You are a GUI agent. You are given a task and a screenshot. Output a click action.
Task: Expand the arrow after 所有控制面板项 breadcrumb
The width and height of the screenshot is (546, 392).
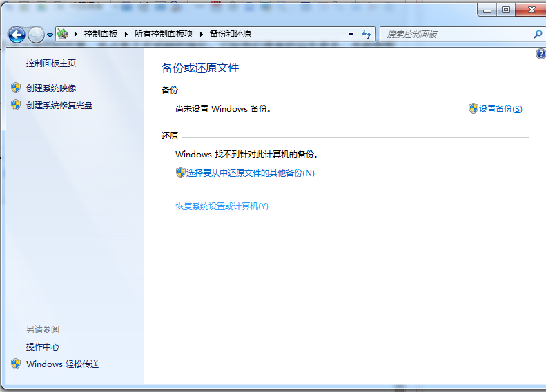click(x=202, y=34)
